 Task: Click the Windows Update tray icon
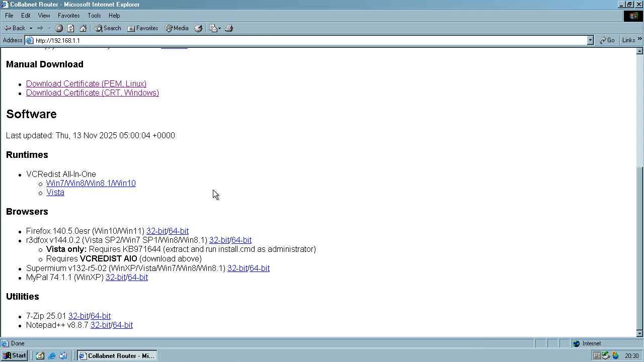click(x=615, y=355)
